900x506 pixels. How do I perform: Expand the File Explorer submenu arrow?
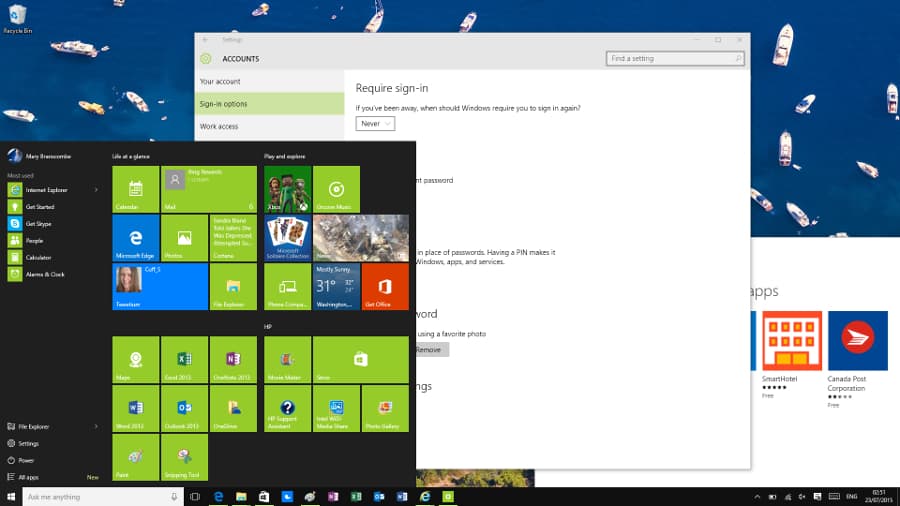[x=96, y=426]
